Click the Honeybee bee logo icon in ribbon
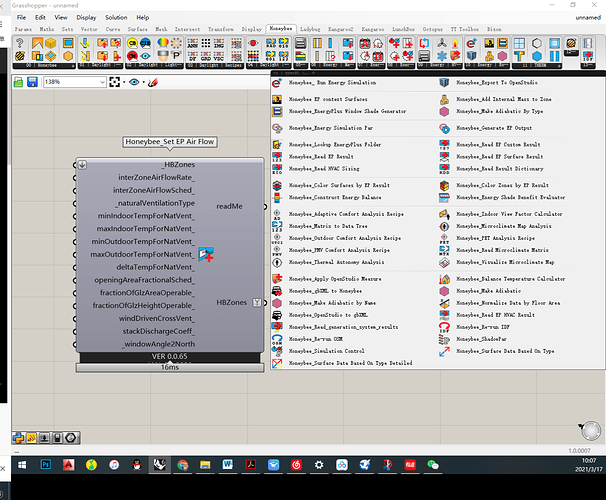Viewport: 606px width, 500px height. [x=20, y=56]
